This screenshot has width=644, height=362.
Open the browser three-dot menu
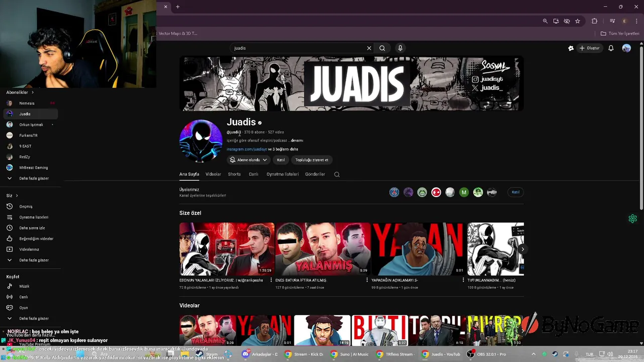(636, 21)
